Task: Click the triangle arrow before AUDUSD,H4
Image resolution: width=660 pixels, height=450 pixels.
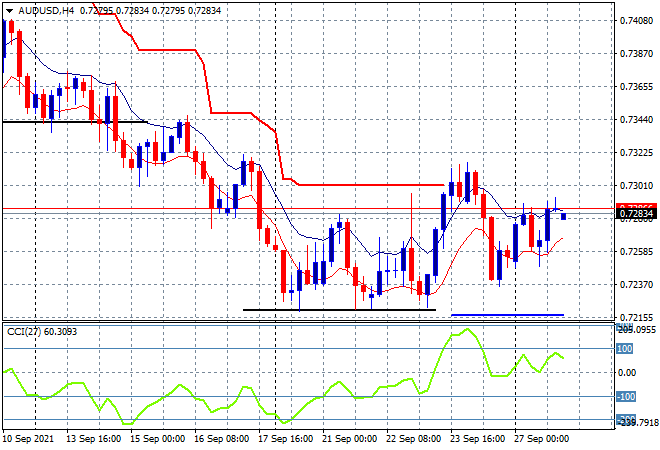Action: pyautogui.click(x=9, y=11)
